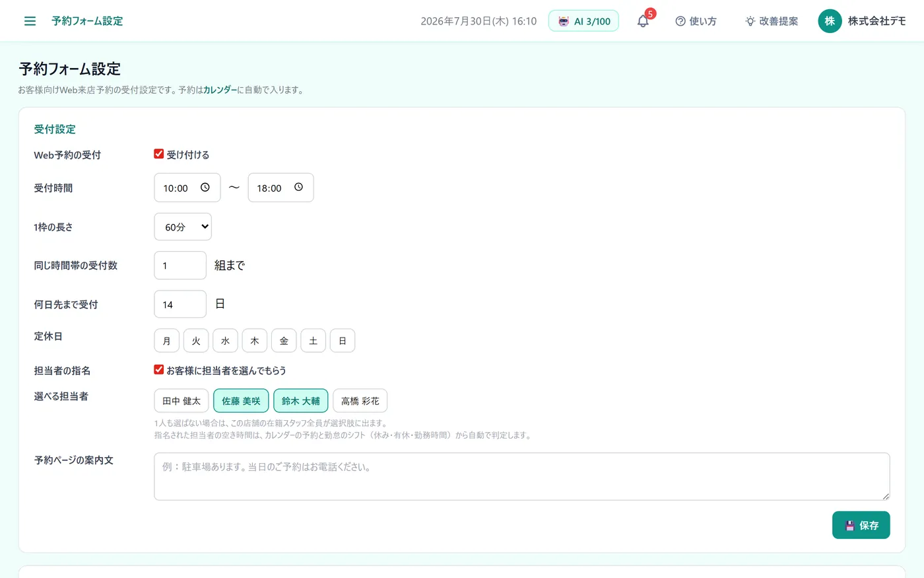
Task: Open the 1枠の長さ 60分 dropdown
Action: (183, 227)
